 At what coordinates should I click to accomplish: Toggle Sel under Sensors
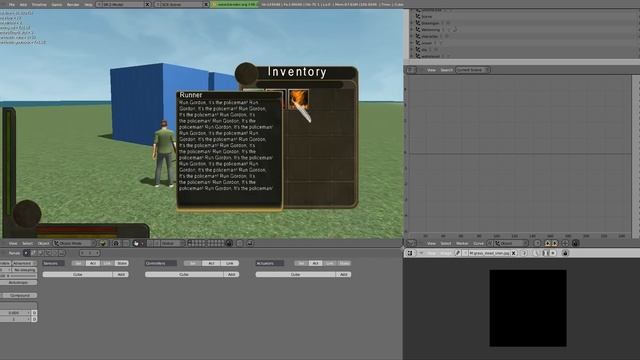pyautogui.click(x=78, y=263)
